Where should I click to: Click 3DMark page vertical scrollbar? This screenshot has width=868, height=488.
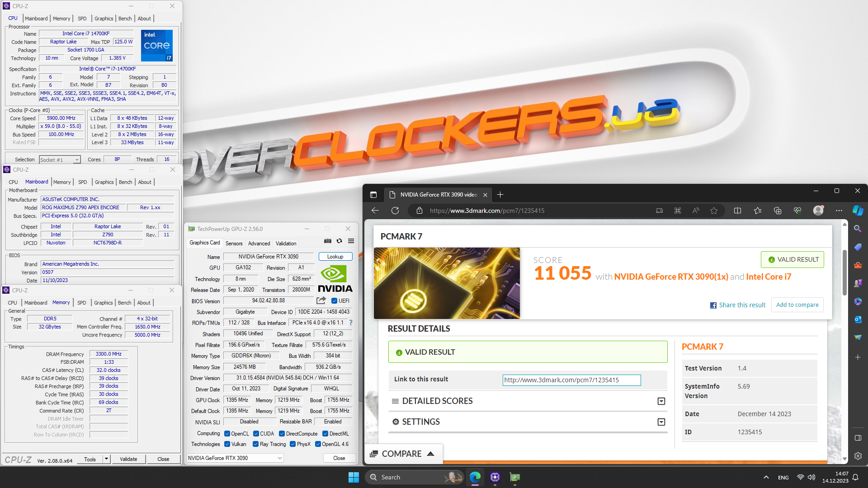coord(844,273)
